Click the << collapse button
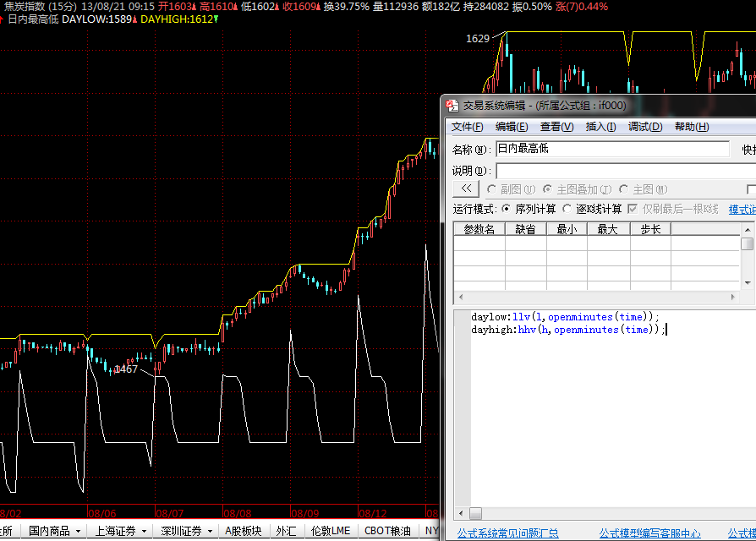 [466, 189]
